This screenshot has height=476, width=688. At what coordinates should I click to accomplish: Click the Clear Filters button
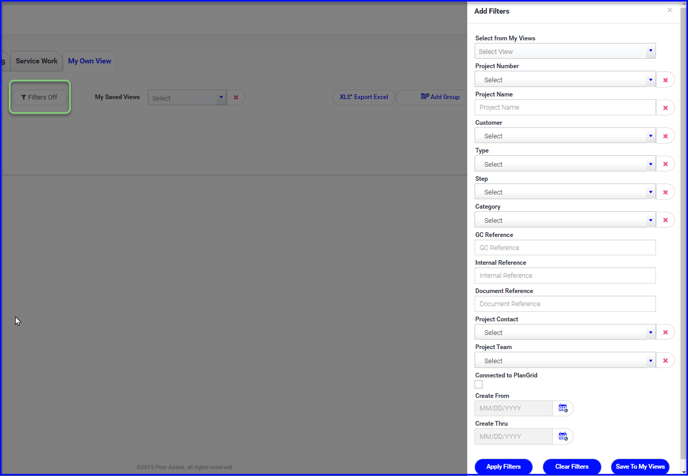coord(572,466)
